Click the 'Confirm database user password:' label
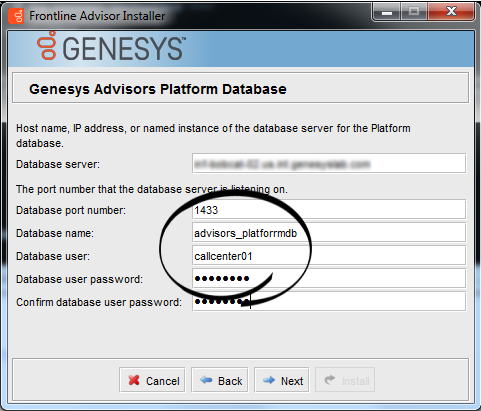Screen dimensions: 481x411 99,302
